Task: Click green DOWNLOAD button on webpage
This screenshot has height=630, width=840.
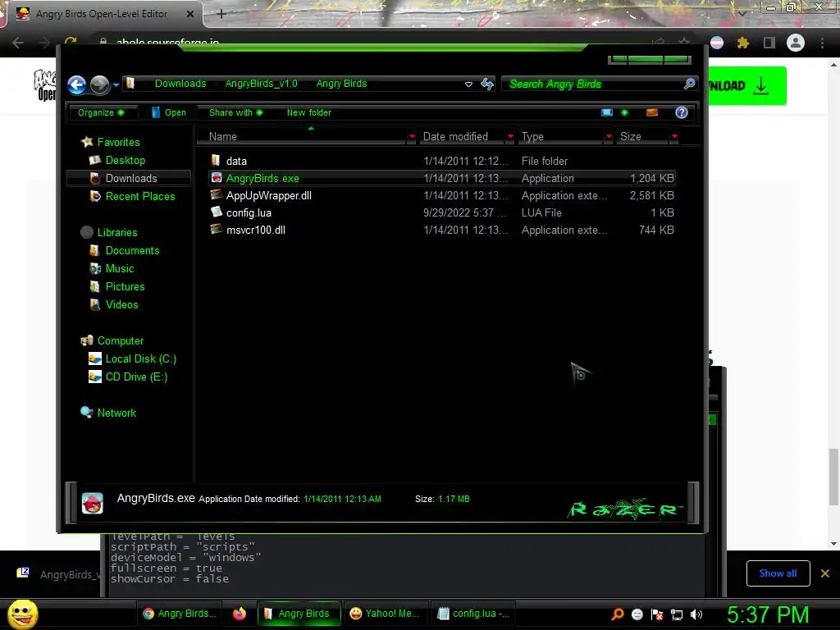Action: click(747, 85)
